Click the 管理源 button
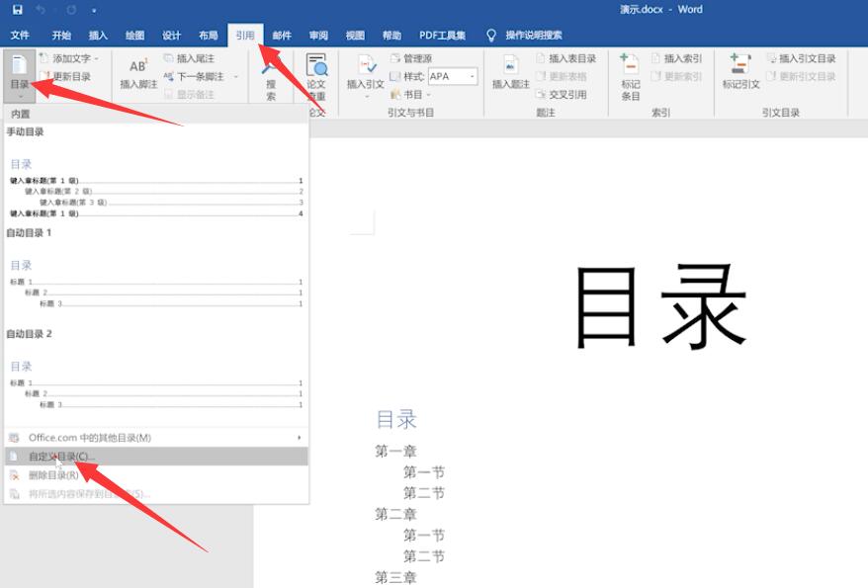Image resolution: width=868 pixels, height=588 pixels. [411, 58]
